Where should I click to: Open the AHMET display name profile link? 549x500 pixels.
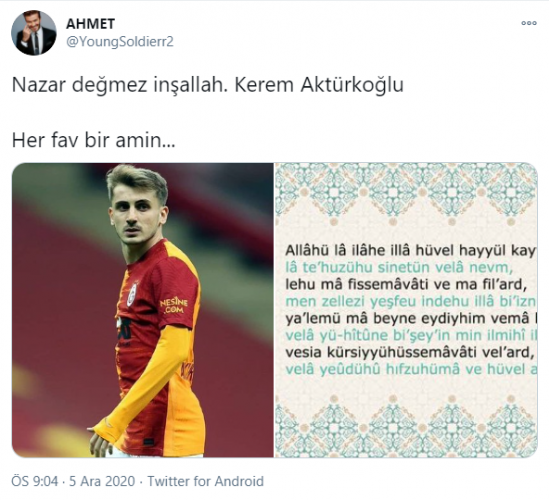90,24
